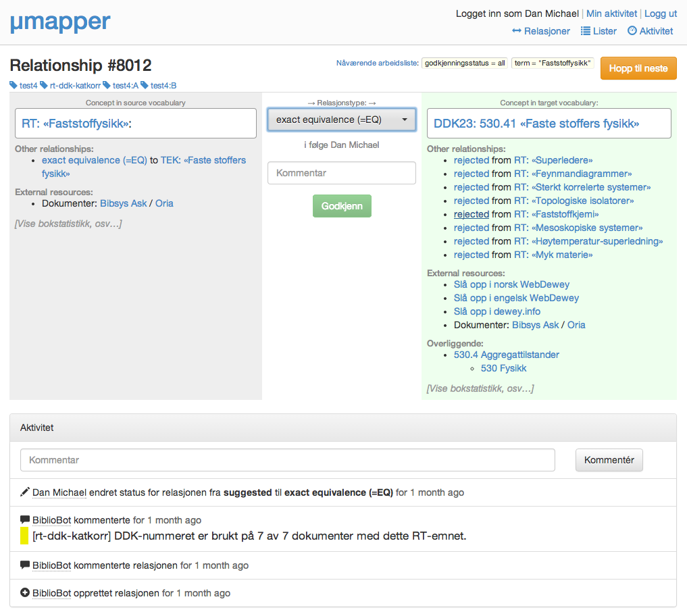This screenshot has width=687, height=616.
Task: Click the pencil icon on Dan Michael's status change
Action: tap(25, 492)
